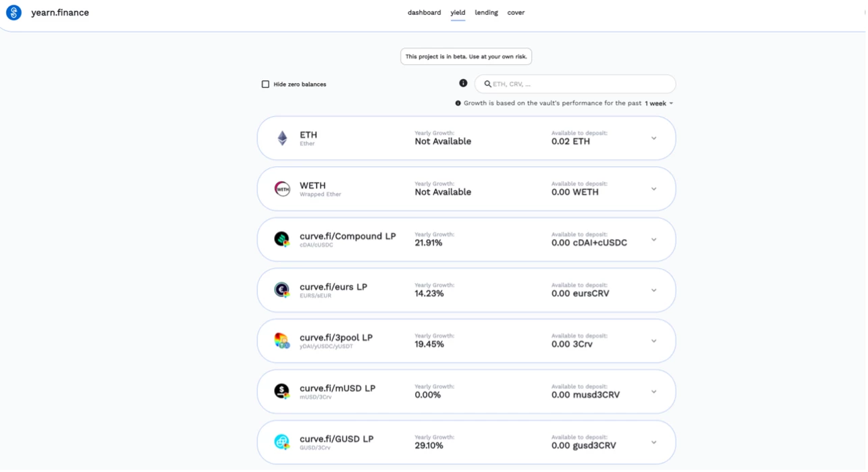Switch to the cover tab
Screen dimensions: 868x472
tap(516, 13)
